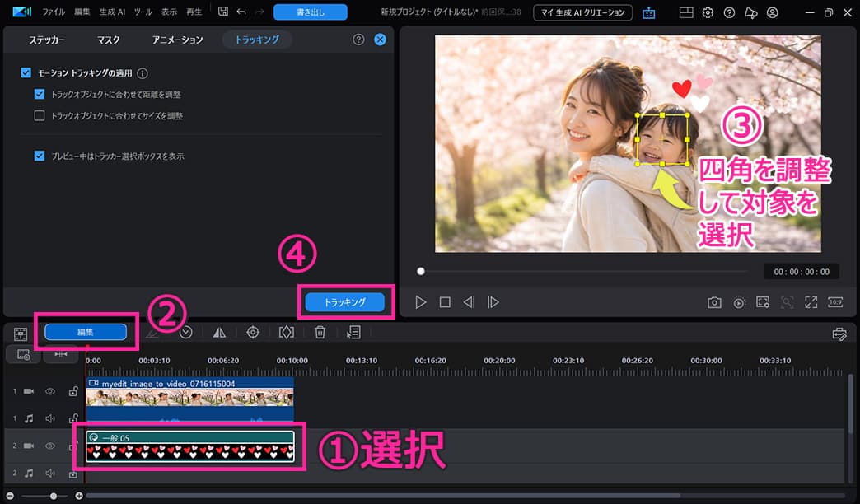Lock video track 1

73,391
